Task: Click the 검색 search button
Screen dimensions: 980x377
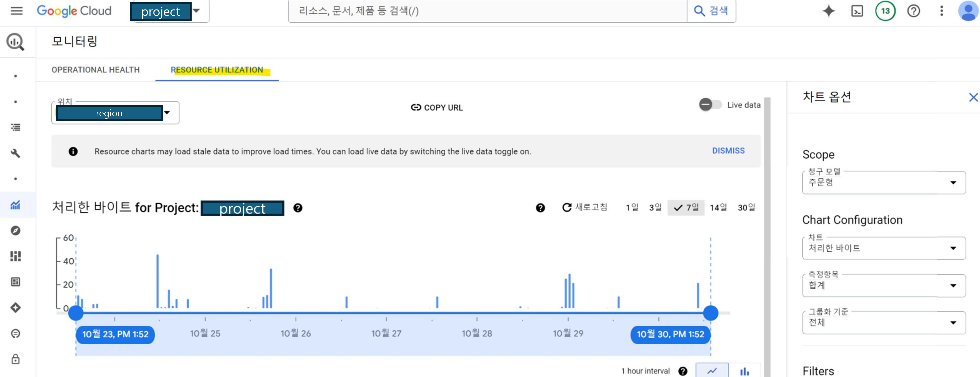Action: click(711, 11)
